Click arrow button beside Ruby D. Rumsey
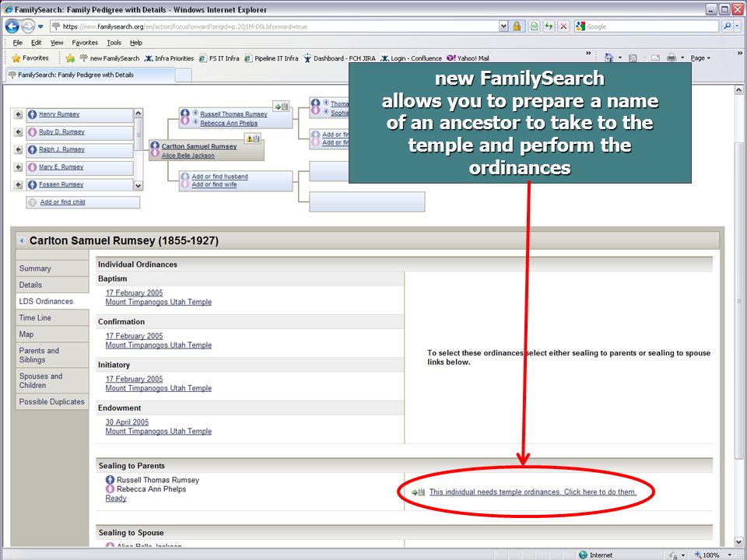Viewport: 747px width, 560px height. [18, 132]
